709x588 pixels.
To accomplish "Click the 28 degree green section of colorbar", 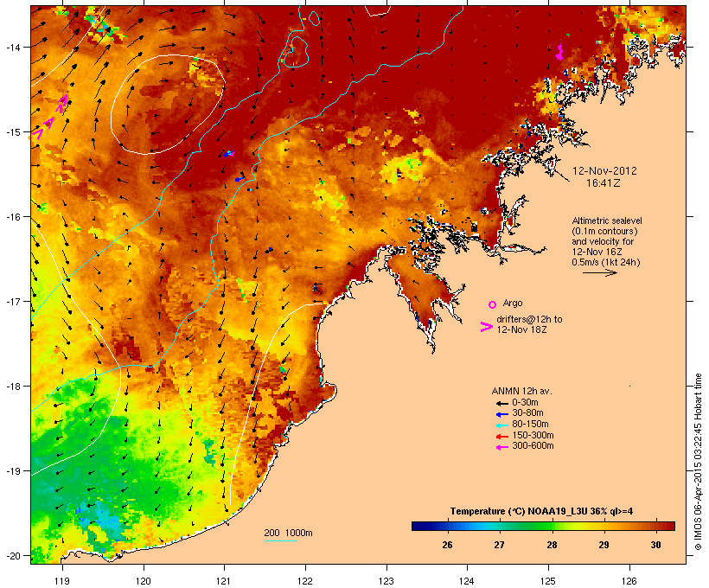I will point(552,526).
